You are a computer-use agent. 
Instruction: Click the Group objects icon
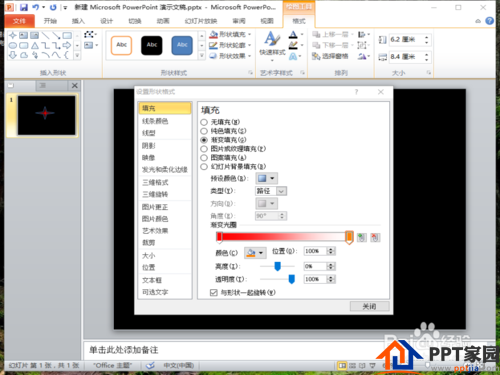pos(362,45)
